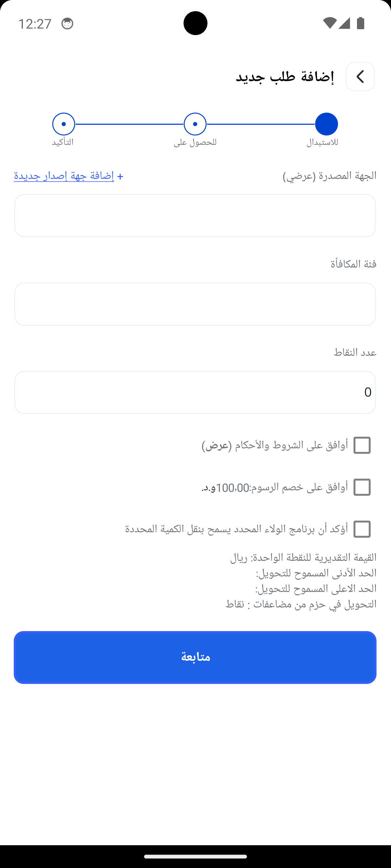The height and width of the screenshot is (868, 391).
Task: Select the التأكيد step circle
Action: (x=64, y=124)
